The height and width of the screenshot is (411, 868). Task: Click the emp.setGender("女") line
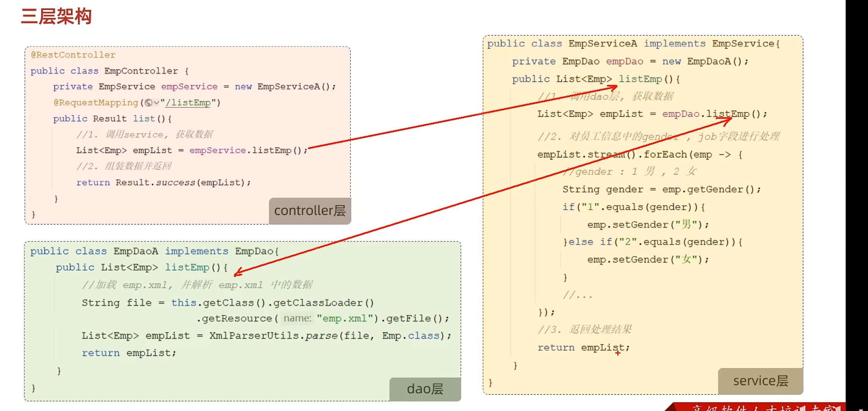[x=648, y=260]
